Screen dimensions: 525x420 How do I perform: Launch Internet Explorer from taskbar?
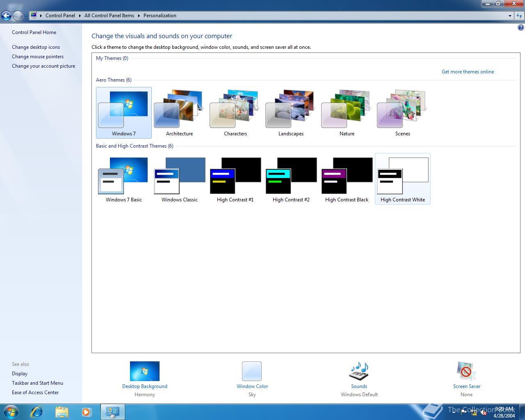coord(37,411)
